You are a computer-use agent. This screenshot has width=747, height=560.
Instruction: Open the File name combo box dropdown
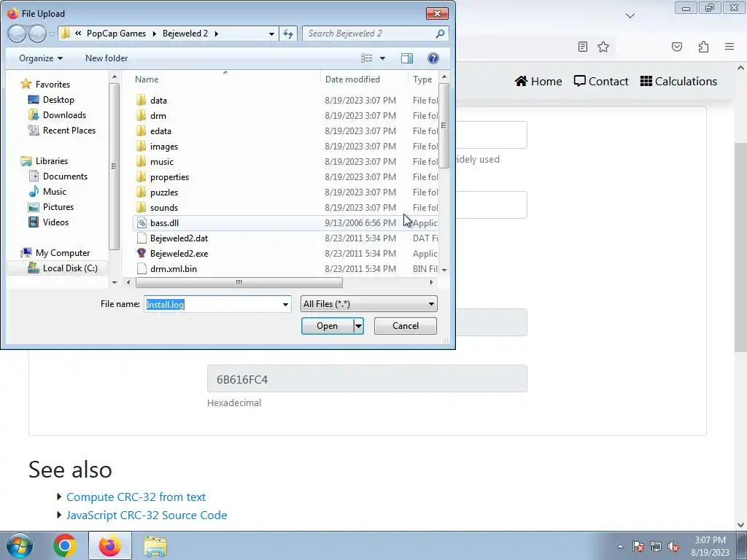pos(285,304)
